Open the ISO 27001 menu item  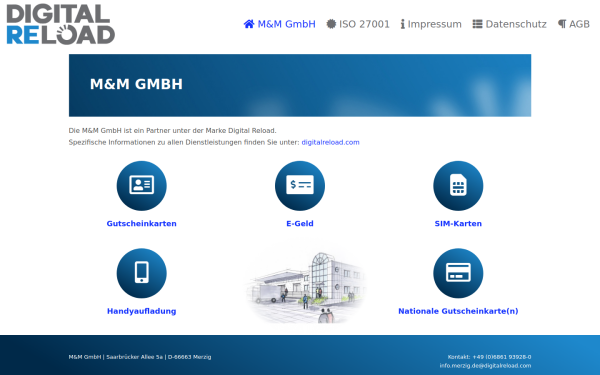[x=358, y=24]
